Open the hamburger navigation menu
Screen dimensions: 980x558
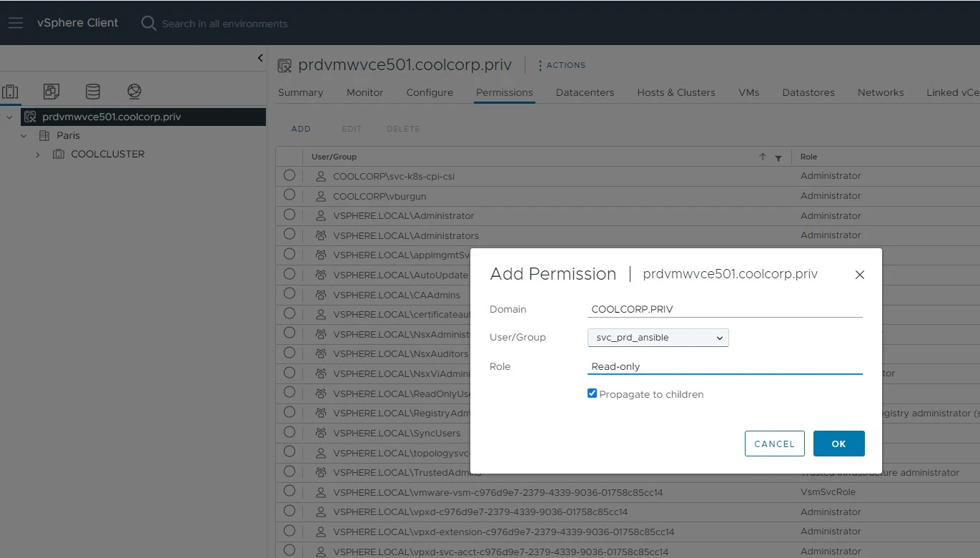(16, 23)
